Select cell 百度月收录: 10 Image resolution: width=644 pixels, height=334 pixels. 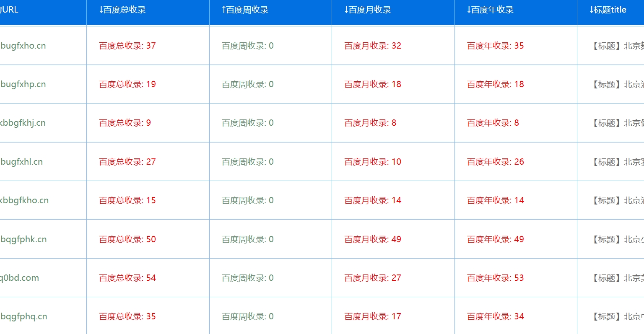click(x=373, y=162)
